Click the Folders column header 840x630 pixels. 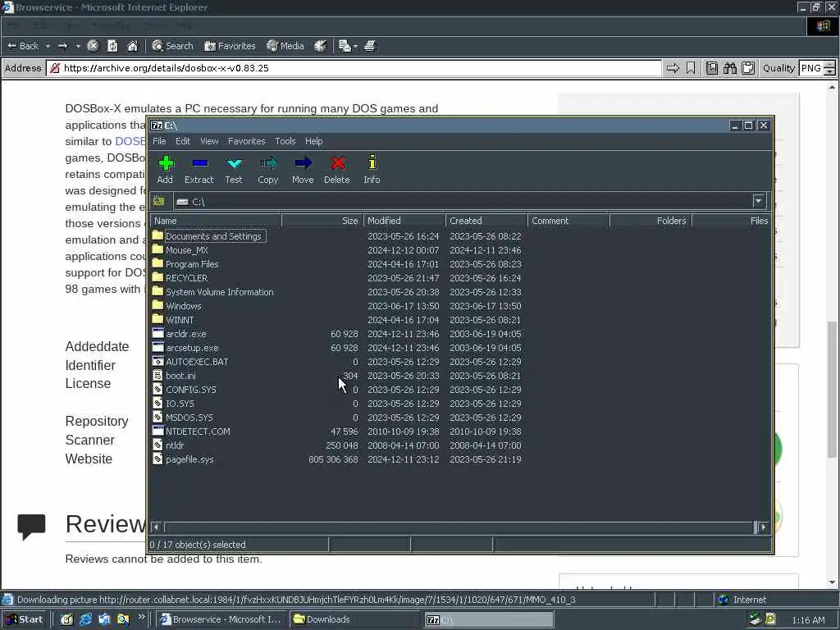651,221
